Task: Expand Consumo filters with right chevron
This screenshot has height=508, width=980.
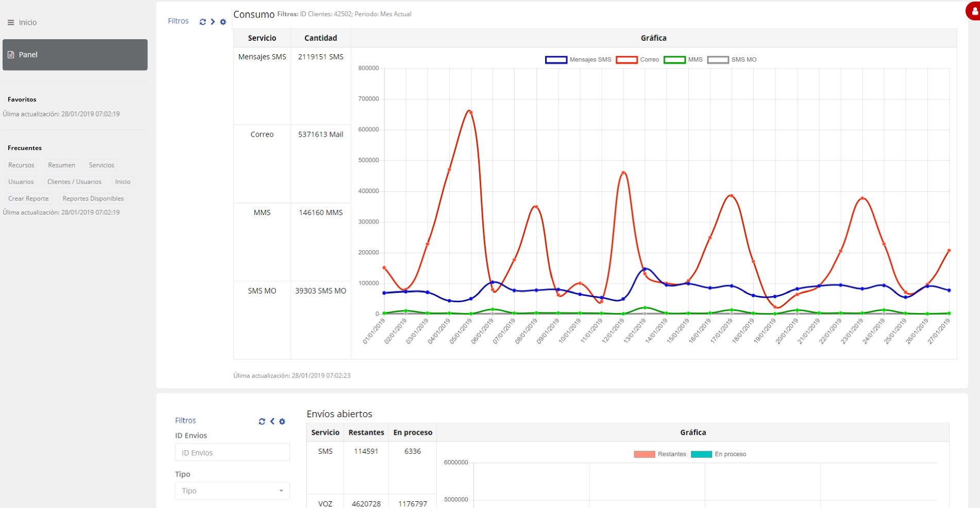Action: pos(213,22)
